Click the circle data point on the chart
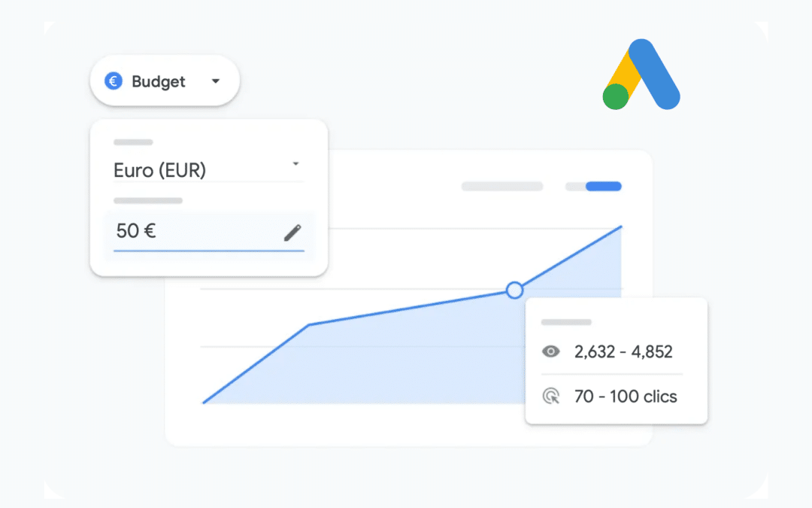The image size is (812, 508). [x=514, y=291]
